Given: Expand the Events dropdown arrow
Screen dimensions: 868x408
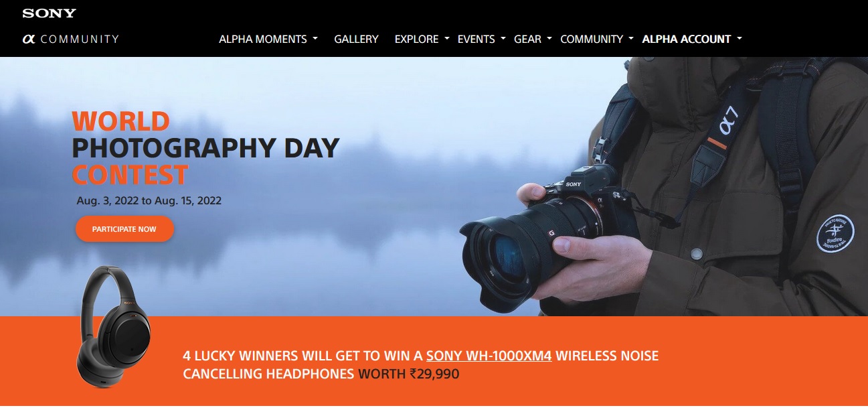Looking at the screenshot, I should [x=503, y=39].
